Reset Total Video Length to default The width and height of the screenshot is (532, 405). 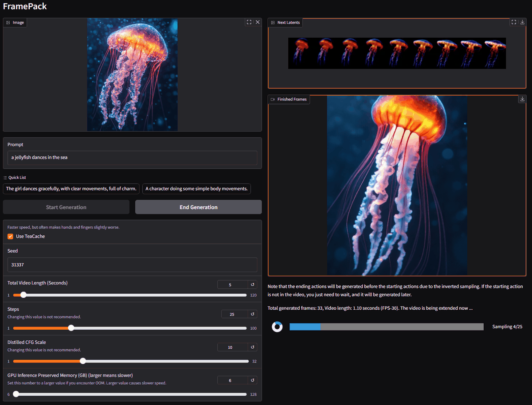pyautogui.click(x=252, y=284)
